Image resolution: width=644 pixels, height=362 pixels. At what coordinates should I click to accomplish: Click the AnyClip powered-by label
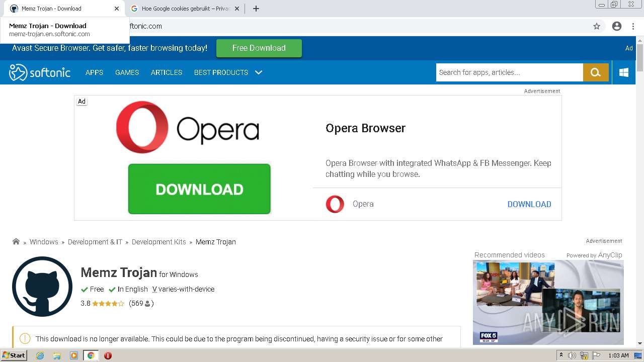tap(595, 255)
